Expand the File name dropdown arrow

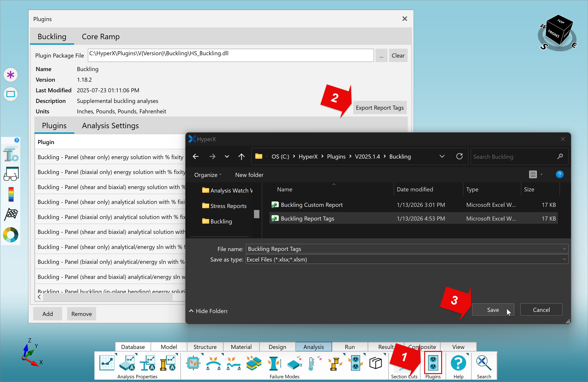(x=564, y=249)
